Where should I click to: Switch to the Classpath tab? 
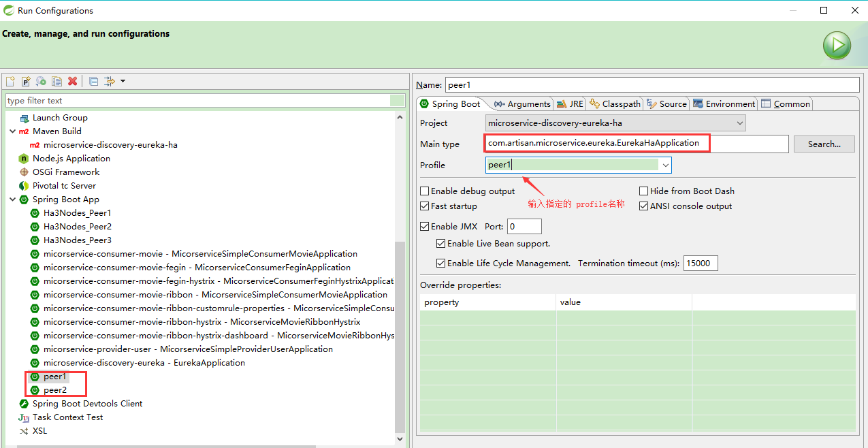pos(615,103)
